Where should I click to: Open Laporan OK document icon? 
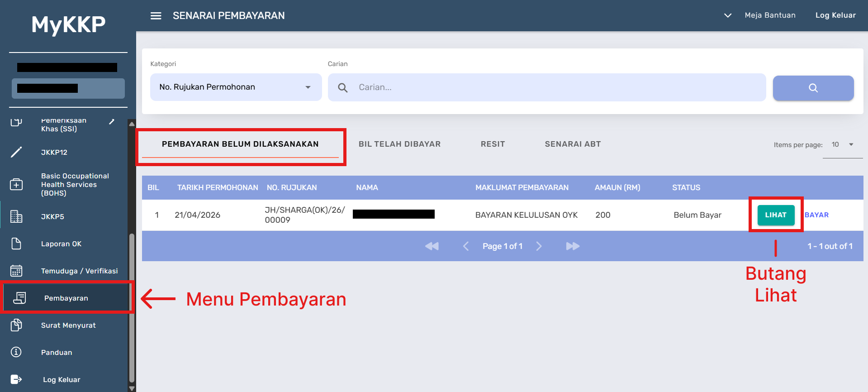(x=16, y=244)
